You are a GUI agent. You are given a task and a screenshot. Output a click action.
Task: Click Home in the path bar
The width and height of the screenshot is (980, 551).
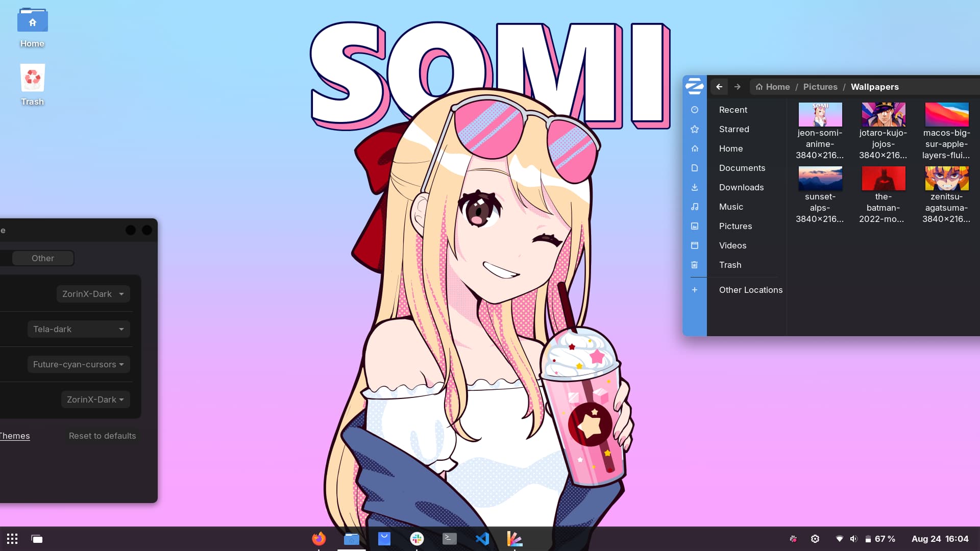pos(773,87)
